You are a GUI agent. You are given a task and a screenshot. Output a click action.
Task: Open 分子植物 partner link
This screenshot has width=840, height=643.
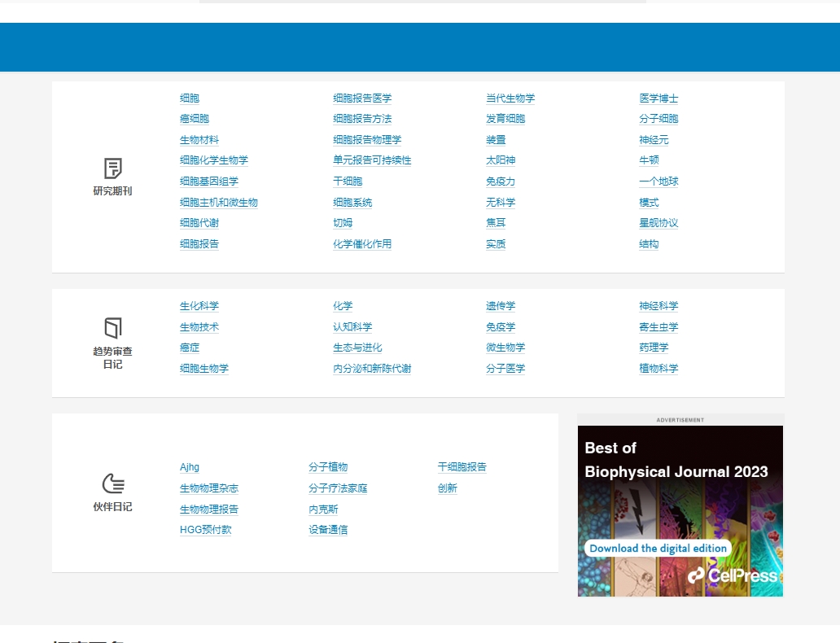pos(328,467)
